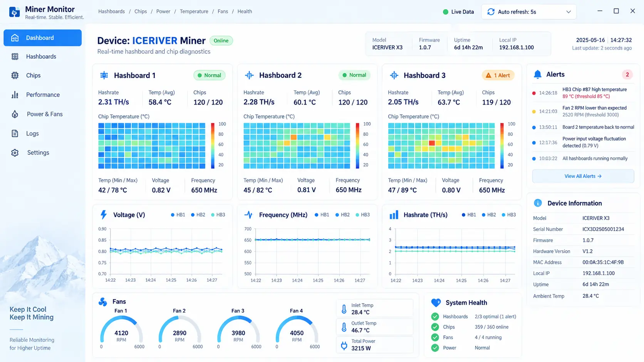Image resolution: width=644 pixels, height=362 pixels.
Task: Open the HB3 Chip #87 high temperature alert
Action: [583, 93]
